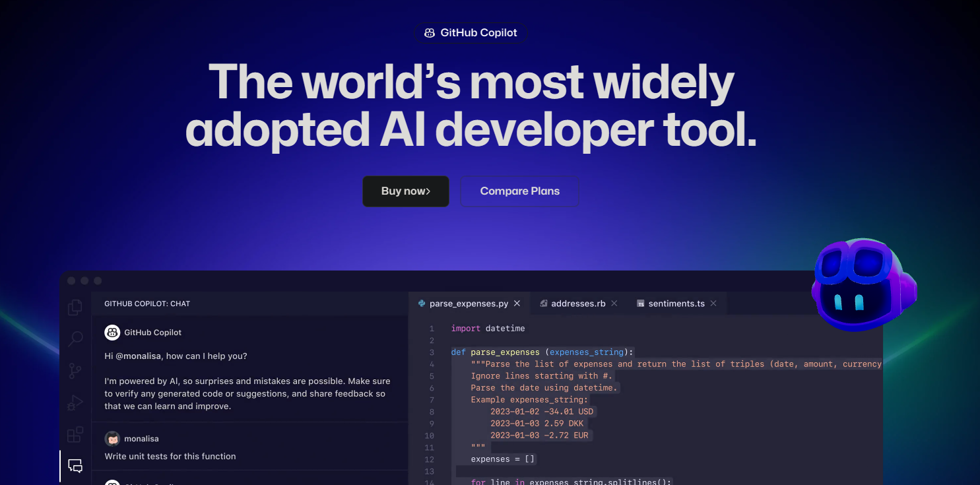The image size is (980, 485).
Task: Click GitHub Copilot avatar beside greeting message
Action: (x=112, y=333)
